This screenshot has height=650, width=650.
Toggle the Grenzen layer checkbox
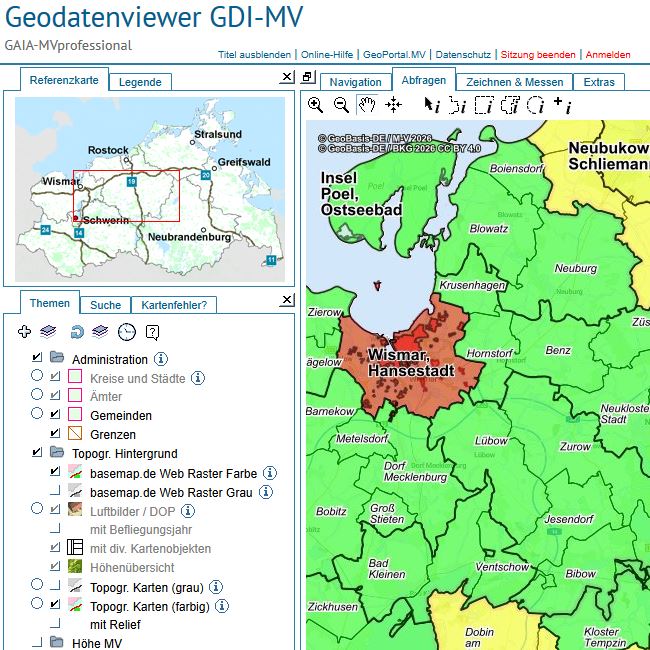click(x=55, y=433)
